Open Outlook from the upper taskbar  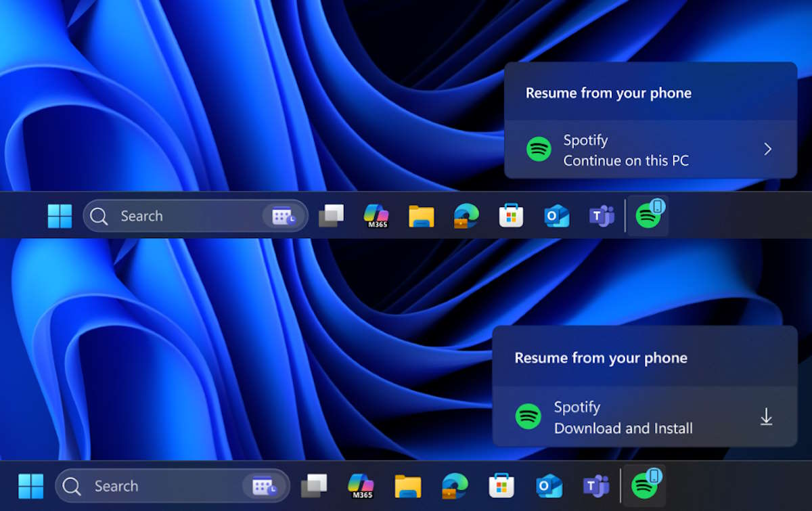tap(556, 216)
